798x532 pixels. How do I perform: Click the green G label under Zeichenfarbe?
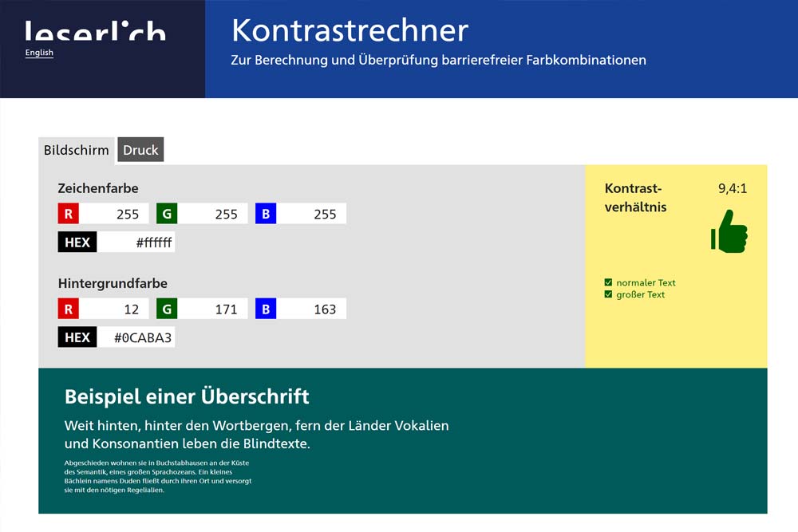coord(167,214)
